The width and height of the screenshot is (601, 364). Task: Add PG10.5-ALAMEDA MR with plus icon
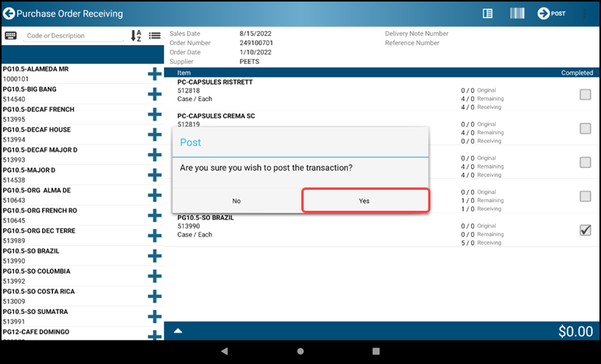155,74
